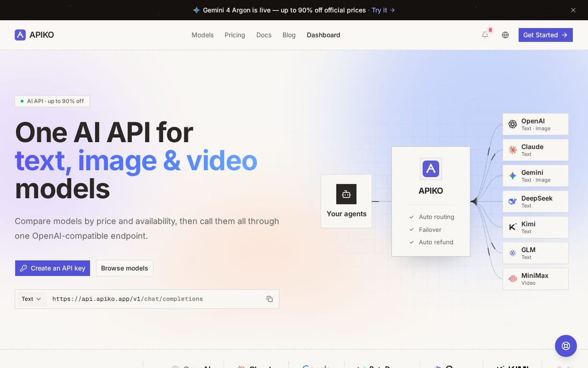Click the Auto routing text
588x368 pixels.
(437, 217)
